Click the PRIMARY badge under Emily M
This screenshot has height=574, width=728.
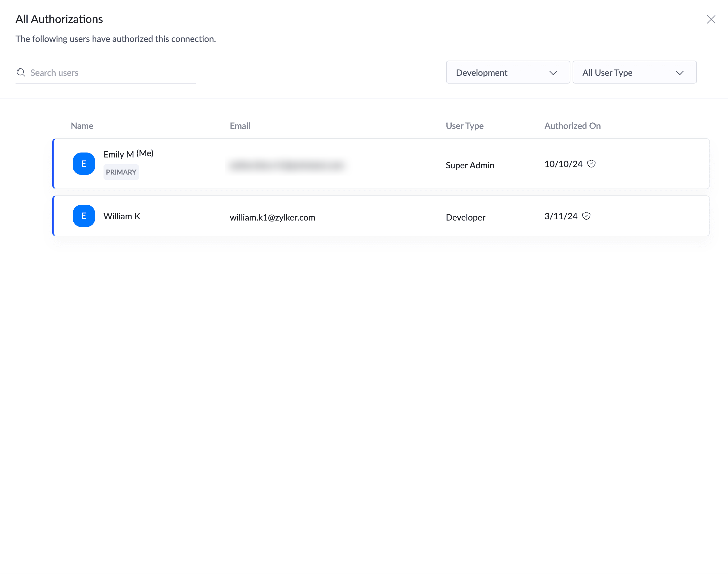point(121,172)
